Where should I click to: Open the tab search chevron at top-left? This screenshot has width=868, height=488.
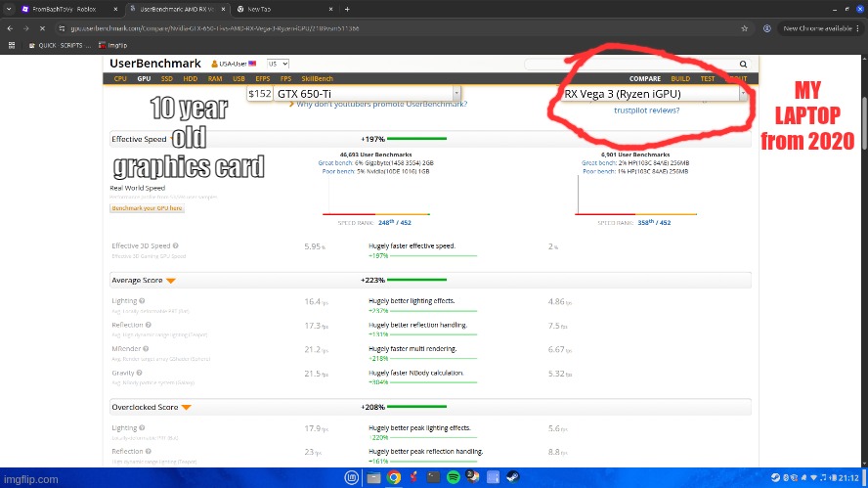[8, 9]
